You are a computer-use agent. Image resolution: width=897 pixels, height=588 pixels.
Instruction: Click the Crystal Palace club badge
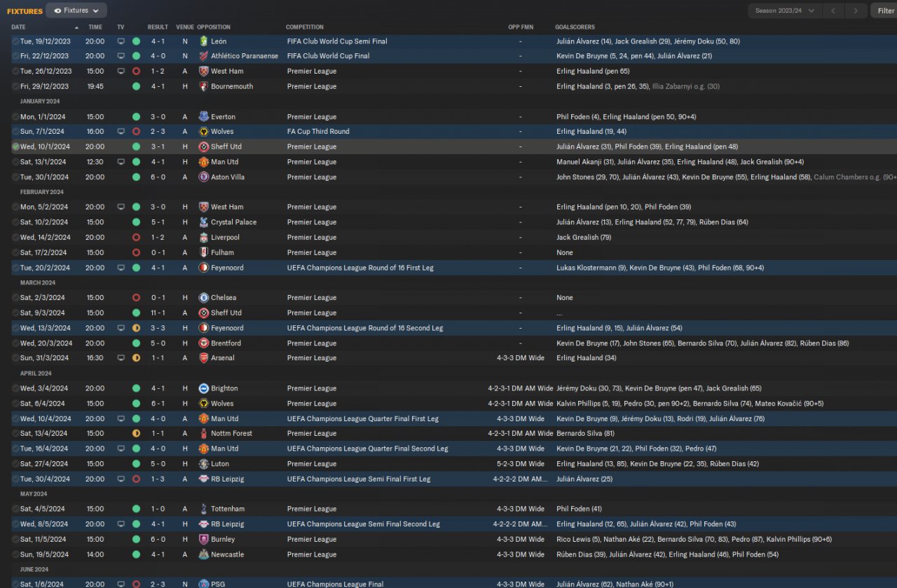point(203,222)
